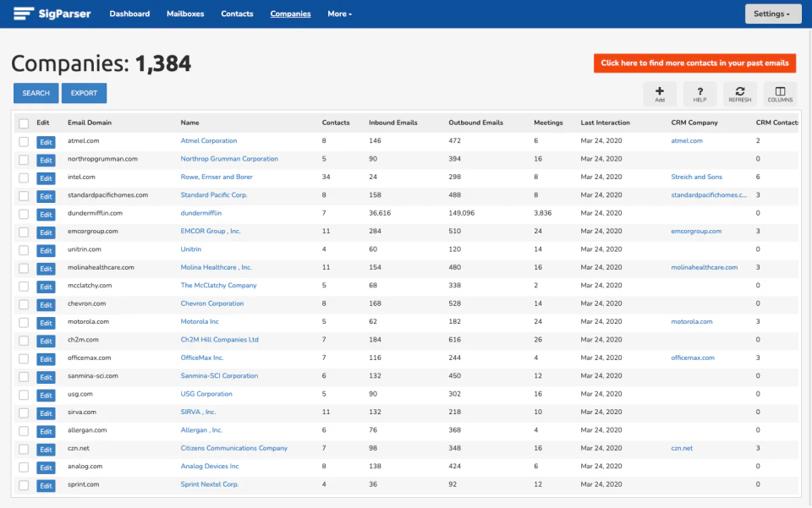This screenshot has height=508, width=812.
Task: Refresh the companies list
Action: [739, 93]
